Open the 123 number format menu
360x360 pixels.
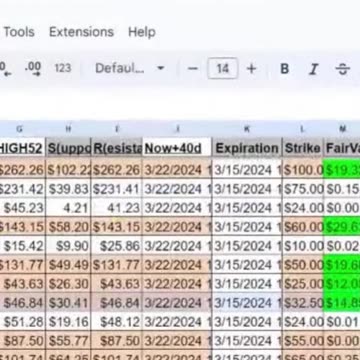click(x=63, y=68)
